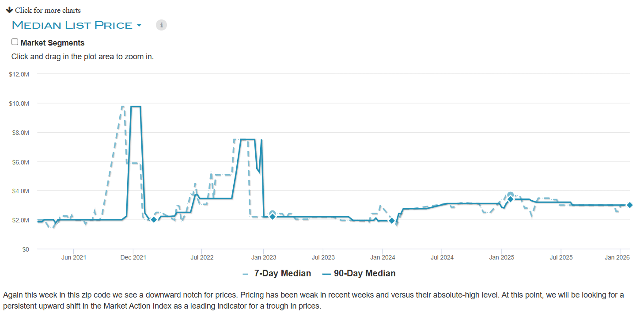Screen dimensions: 644x317
Task: Click the diamond marker near Jan 2025
Action: [510, 199]
